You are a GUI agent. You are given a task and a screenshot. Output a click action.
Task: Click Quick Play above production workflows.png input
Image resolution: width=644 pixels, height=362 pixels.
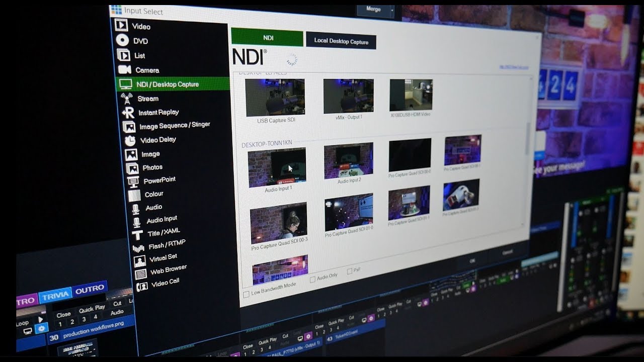pos(93,308)
